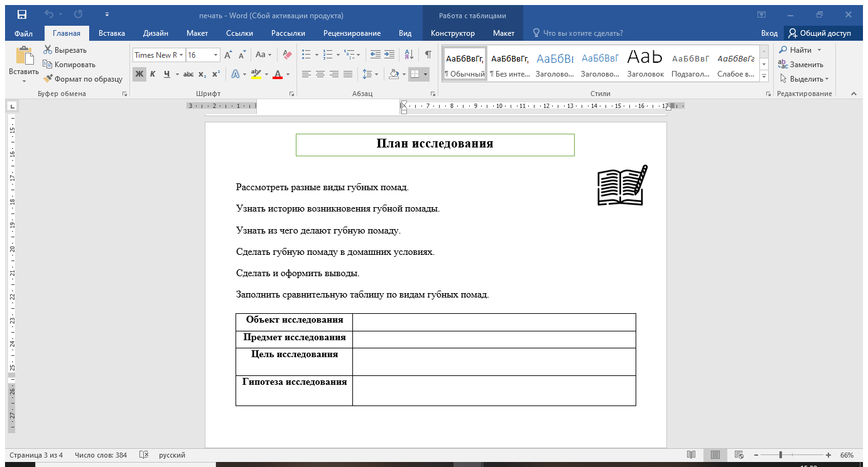
Task: Copy selection with Копировать
Action: coord(69,64)
